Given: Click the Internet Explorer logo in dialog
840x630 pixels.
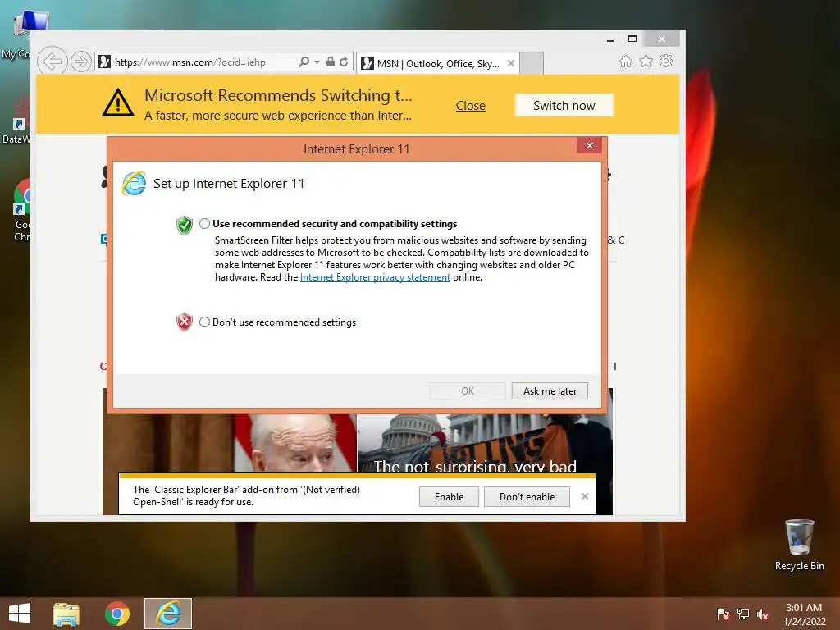Looking at the screenshot, I should coord(134,183).
